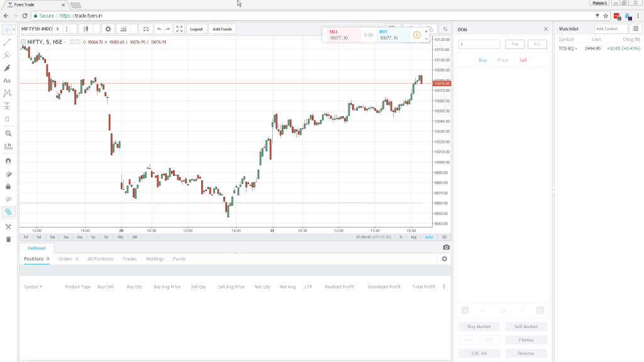Open the candle chart style selector
The width and height of the screenshot is (644, 362).
86,28
